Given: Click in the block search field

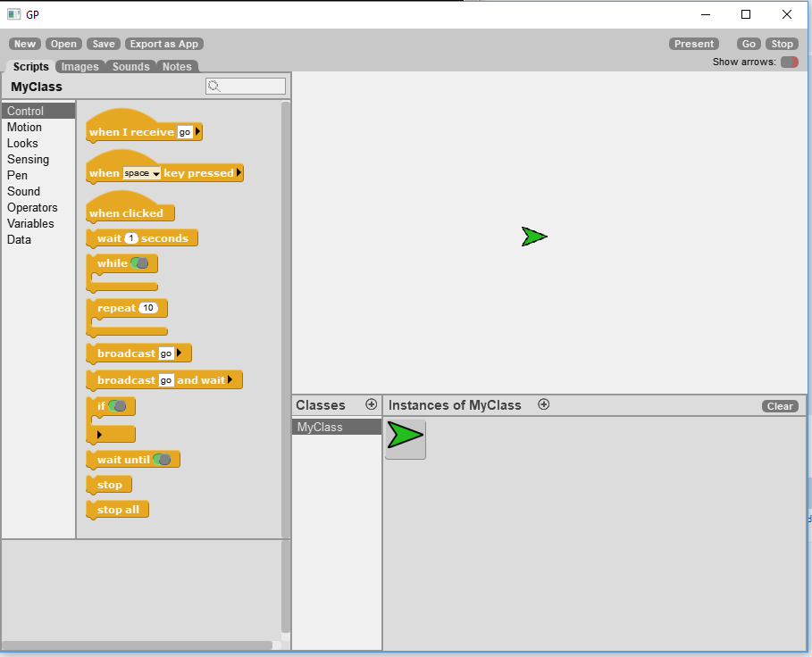Looking at the screenshot, I should tap(246, 86).
